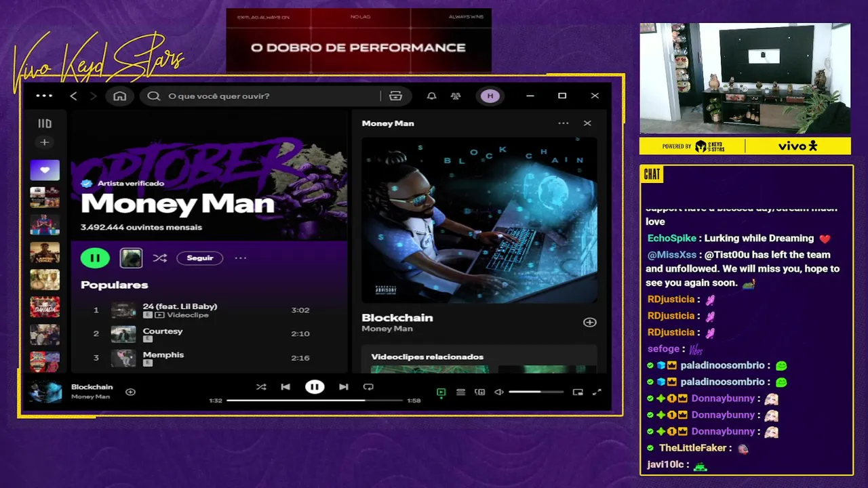Viewport: 868px width, 488px height.
Task: Open Money Man artist link under Blockchain title
Action: point(387,329)
